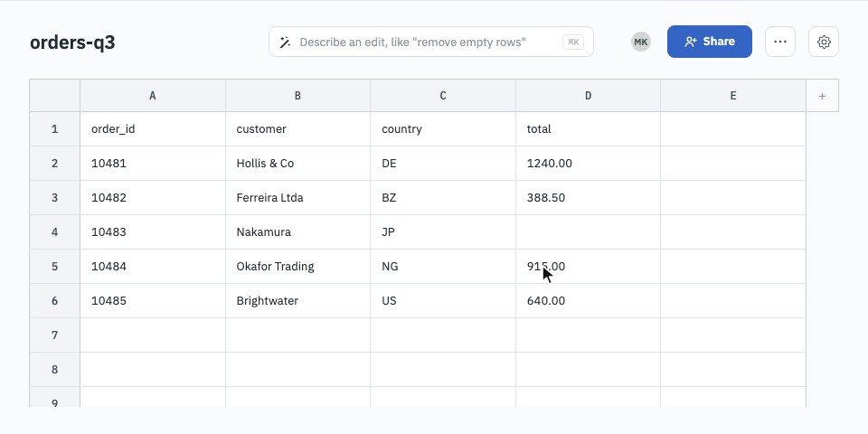Select column E header
Viewport: 868px width, 434px height.
733,96
